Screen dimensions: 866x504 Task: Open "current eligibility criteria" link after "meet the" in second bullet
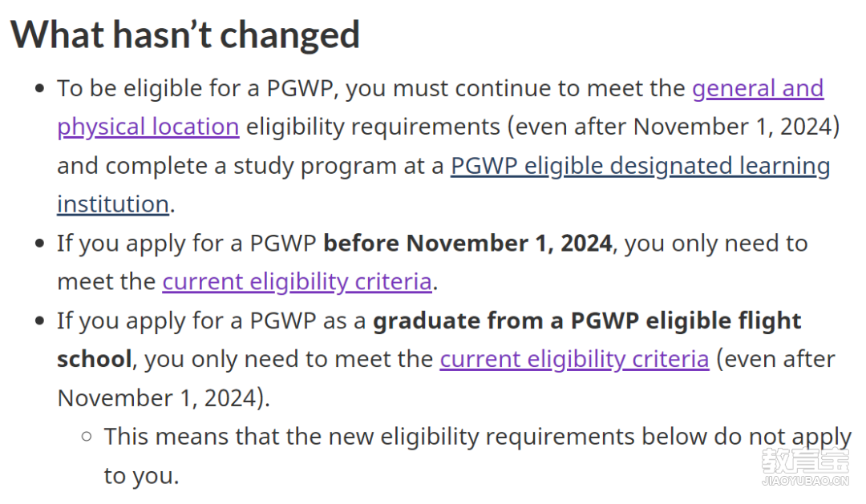coord(297,282)
